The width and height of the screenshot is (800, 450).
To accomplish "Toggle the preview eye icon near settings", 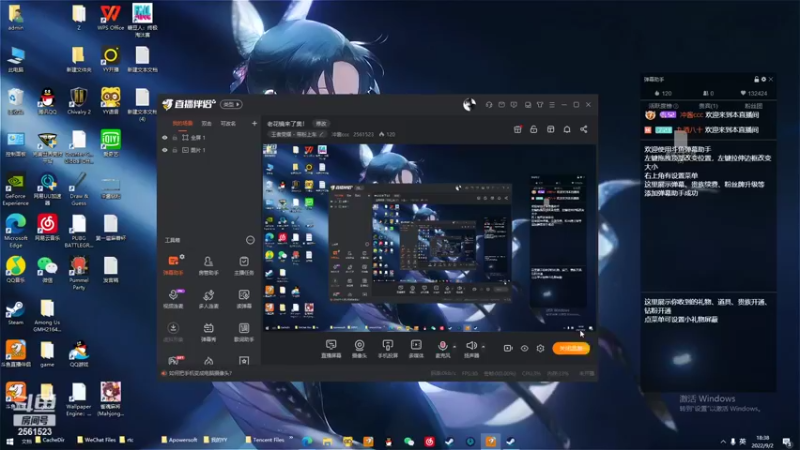I will 524,348.
